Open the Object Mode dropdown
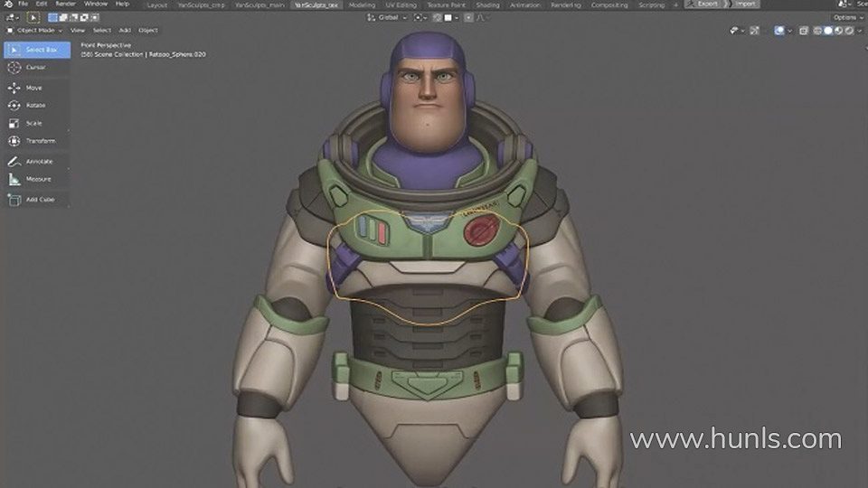This screenshot has width=868, height=488. 34,31
